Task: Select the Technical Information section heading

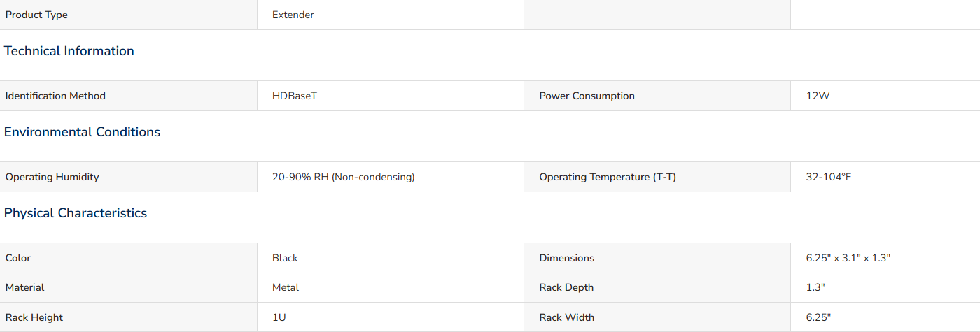Action: (x=69, y=51)
